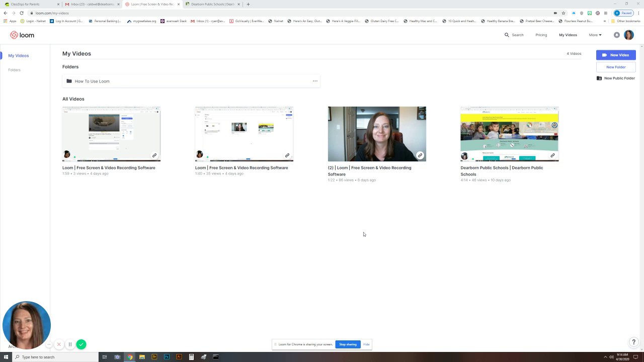Open Photoshop from the taskbar

[167, 357]
